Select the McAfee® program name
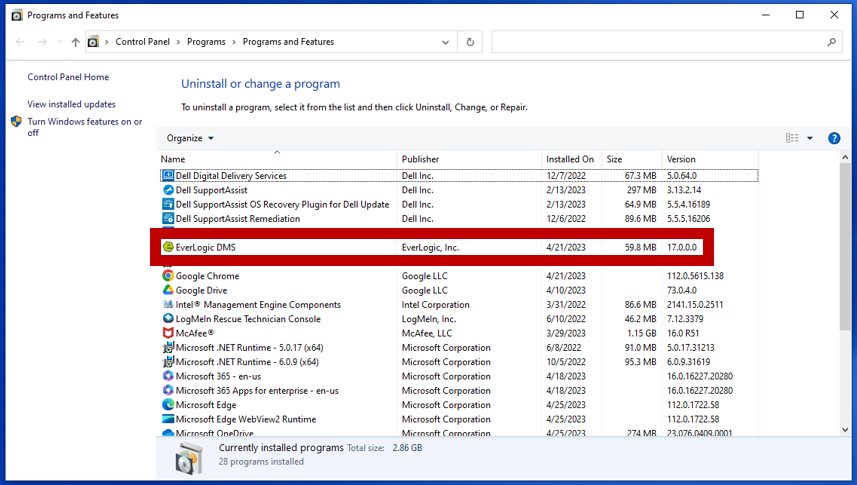This screenshot has height=485, width=857. [195, 333]
